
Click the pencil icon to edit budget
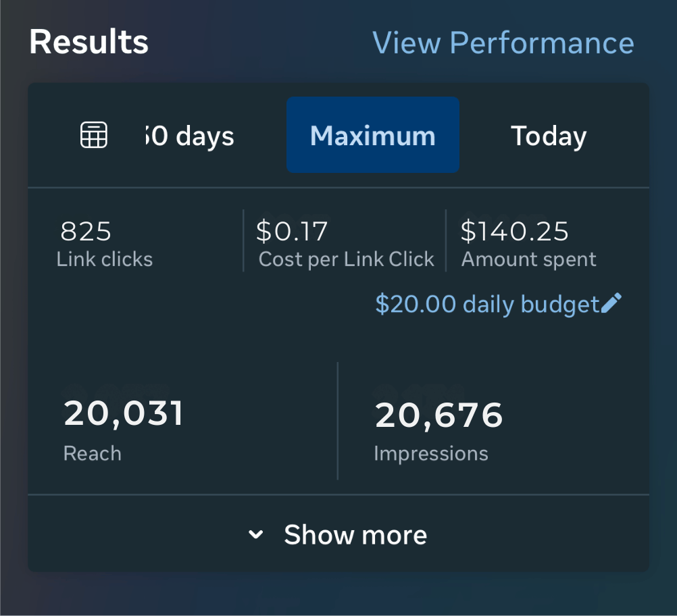click(x=611, y=303)
